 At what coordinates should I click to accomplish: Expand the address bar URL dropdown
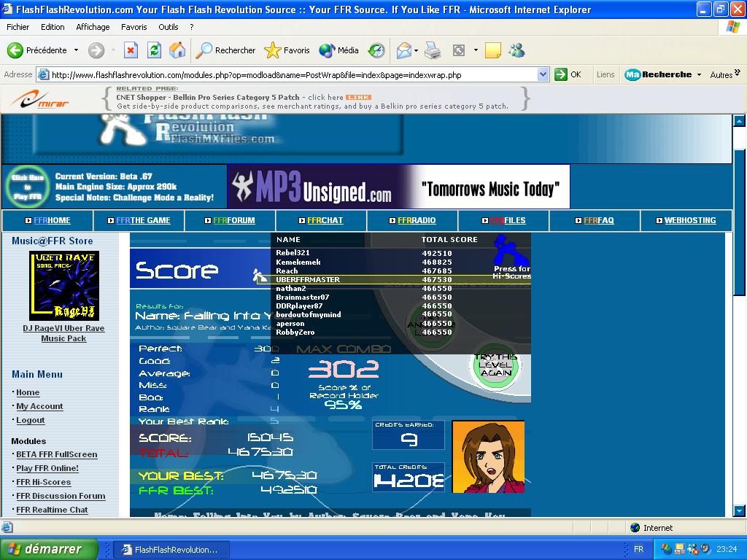click(x=543, y=75)
